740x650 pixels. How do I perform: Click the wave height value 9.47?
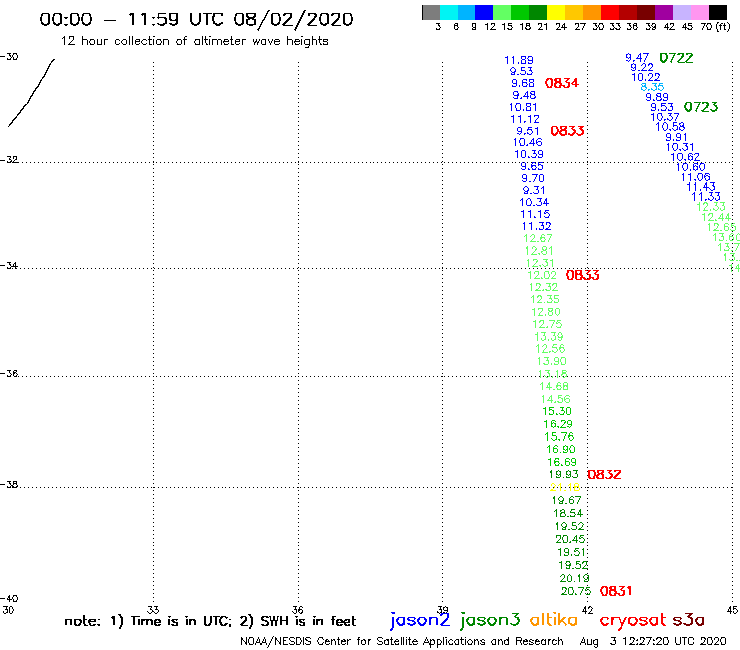[x=637, y=58]
